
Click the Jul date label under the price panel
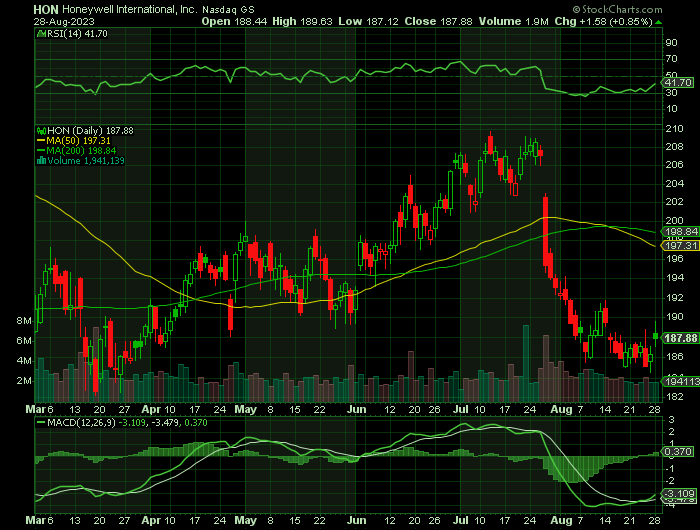(x=461, y=409)
